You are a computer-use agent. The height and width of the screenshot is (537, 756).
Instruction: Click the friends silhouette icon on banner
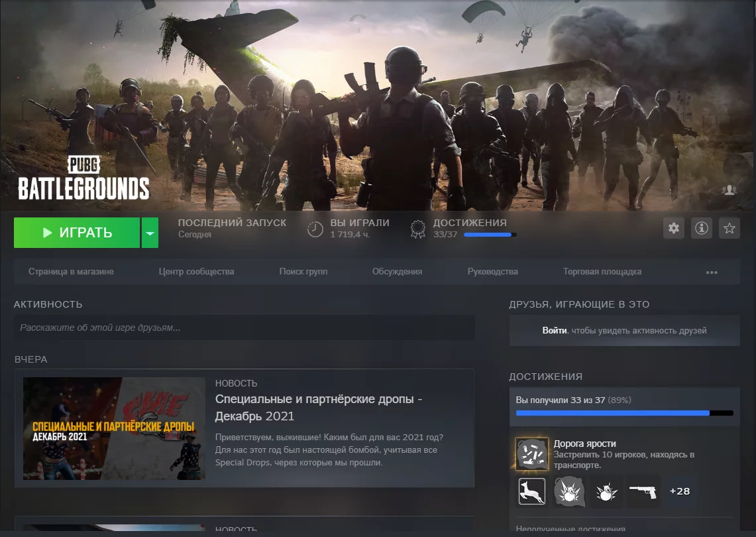(729, 190)
